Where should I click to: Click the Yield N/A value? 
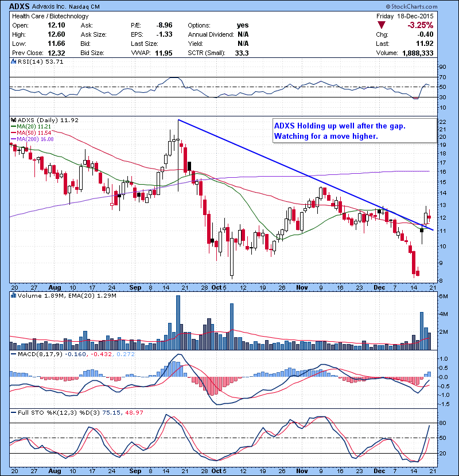pyautogui.click(x=243, y=44)
